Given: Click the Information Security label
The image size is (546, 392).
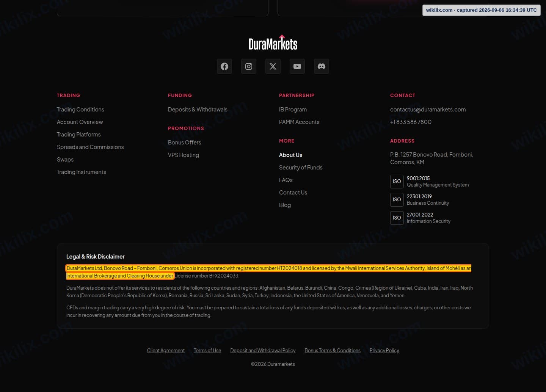Looking at the screenshot, I should coord(429,221).
